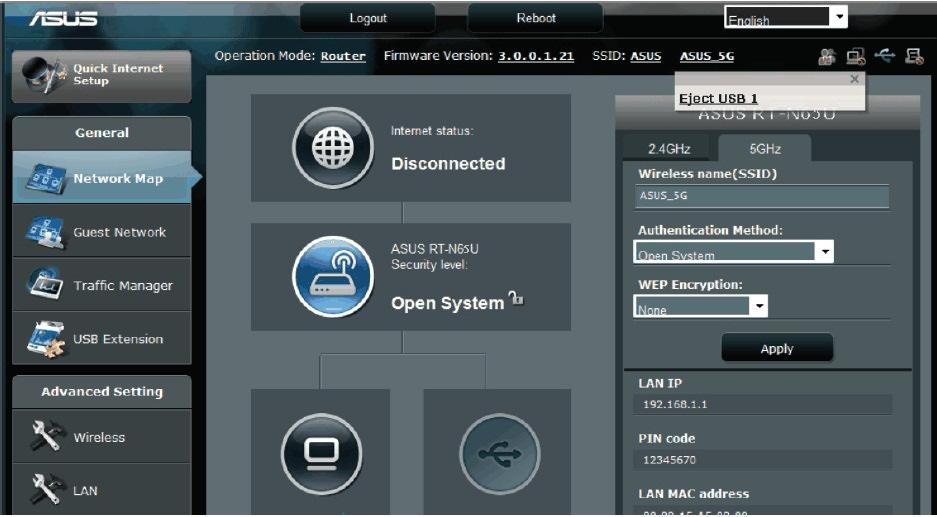Screen dimensions: 937x517
Task: Click the Network Map sidebar icon
Action: coord(46,179)
